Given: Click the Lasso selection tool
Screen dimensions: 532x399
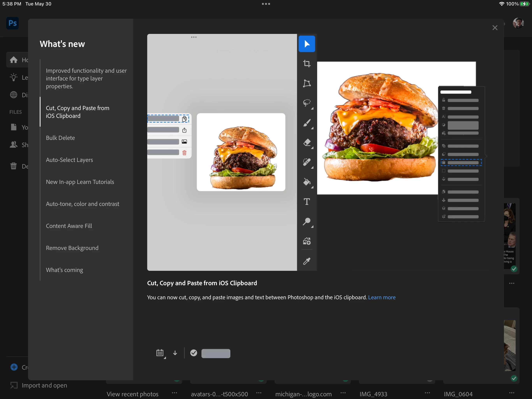Looking at the screenshot, I should (x=307, y=103).
